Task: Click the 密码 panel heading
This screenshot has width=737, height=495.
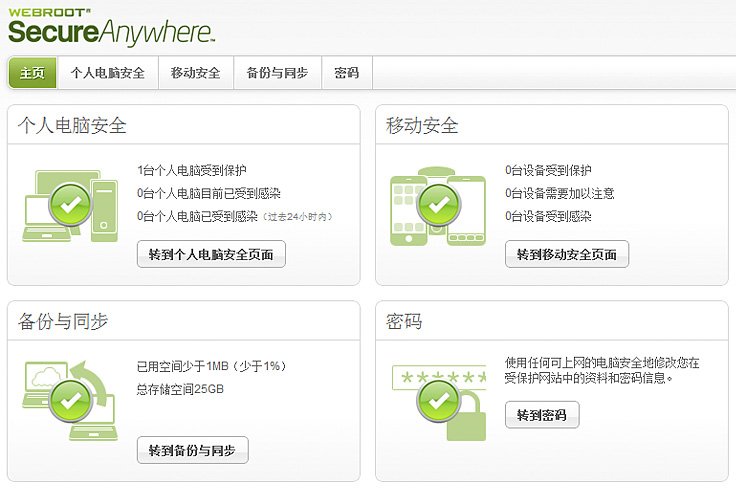Action: (x=404, y=322)
